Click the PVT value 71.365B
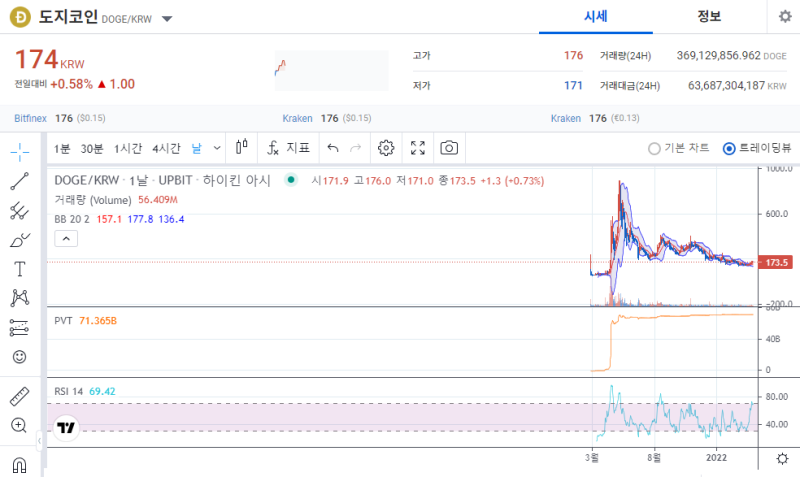Screen dimensions: 800x477 (98, 321)
